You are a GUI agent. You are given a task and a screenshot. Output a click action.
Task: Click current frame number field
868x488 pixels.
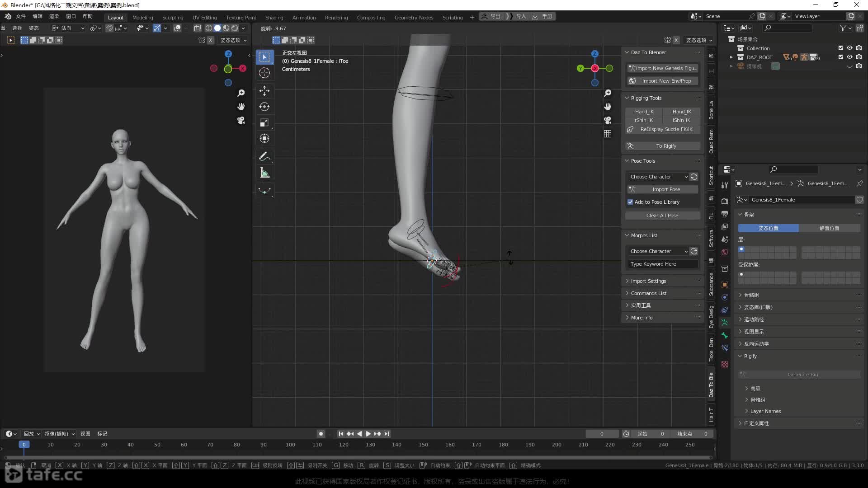(x=602, y=434)
